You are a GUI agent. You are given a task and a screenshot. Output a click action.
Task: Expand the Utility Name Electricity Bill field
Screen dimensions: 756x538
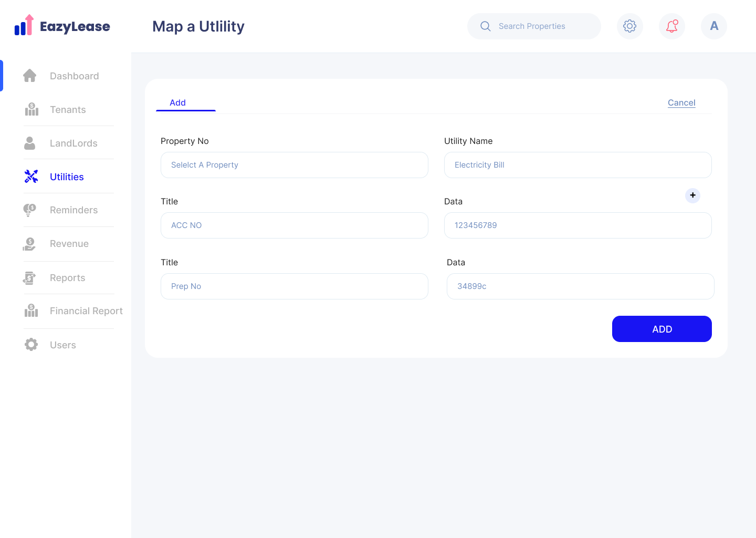click(x=577, y=165)
